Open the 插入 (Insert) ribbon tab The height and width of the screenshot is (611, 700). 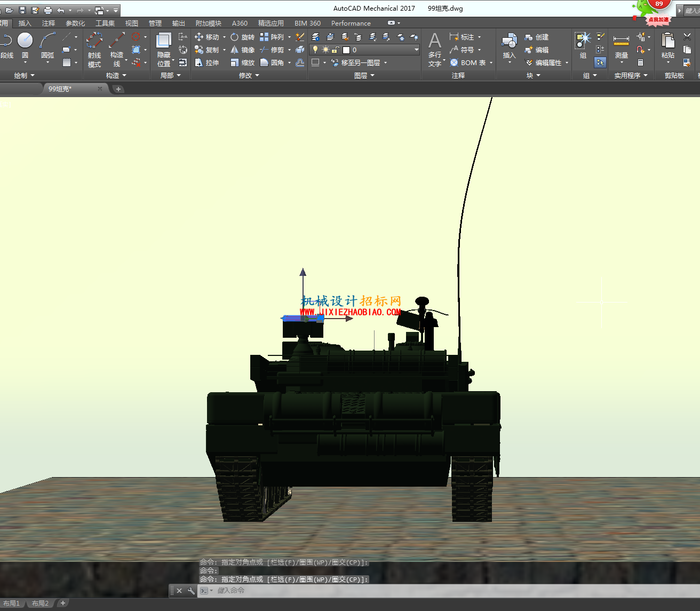pyautogui.click(x=25, y=23)
